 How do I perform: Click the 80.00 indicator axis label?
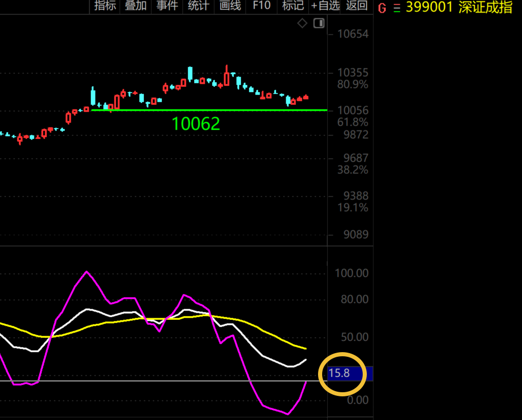click(x=355, y=299)
